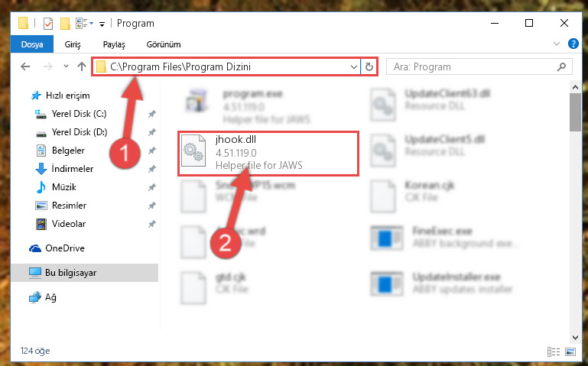588x366 pixels.
Task: Click the Properties checkmark icon in title bar
Action: [48, 24]
